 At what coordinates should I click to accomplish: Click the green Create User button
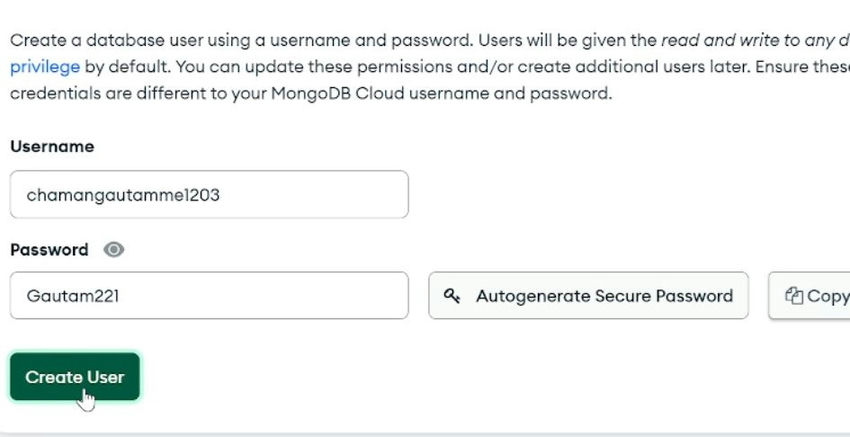pos(75,377)
